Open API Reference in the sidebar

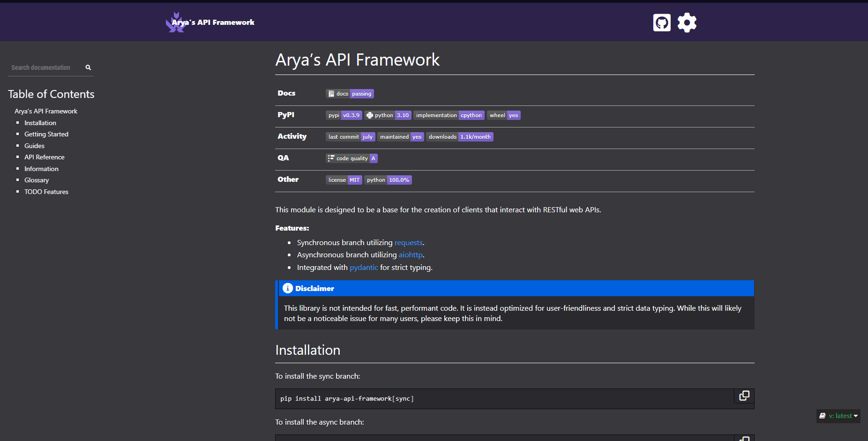45,157
